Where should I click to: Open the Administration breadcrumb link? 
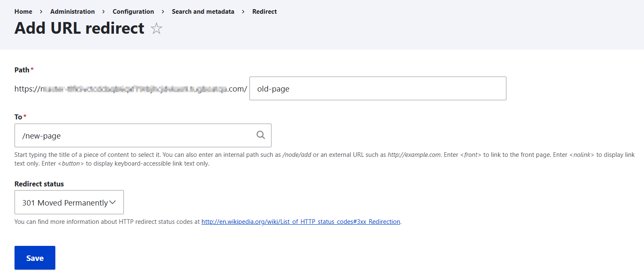pos(72,11)
